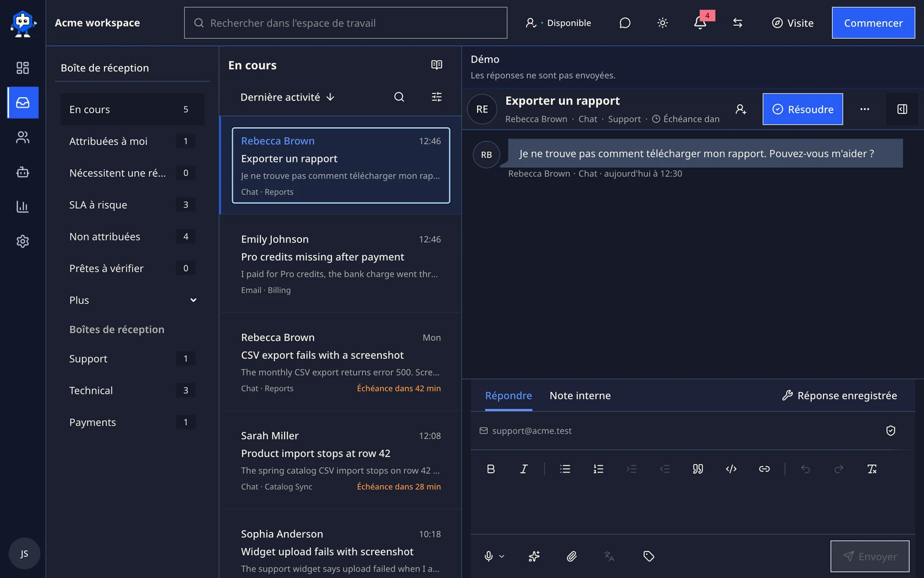Image resolution: width=924 pixels, height=578 pixels.
Task: Insert a numbered list
Action: coord(599,469)
